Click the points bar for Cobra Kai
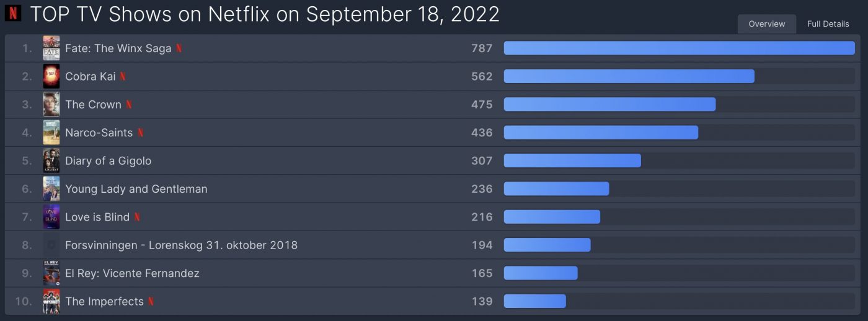The image size is (868, 321). [629, 76]
